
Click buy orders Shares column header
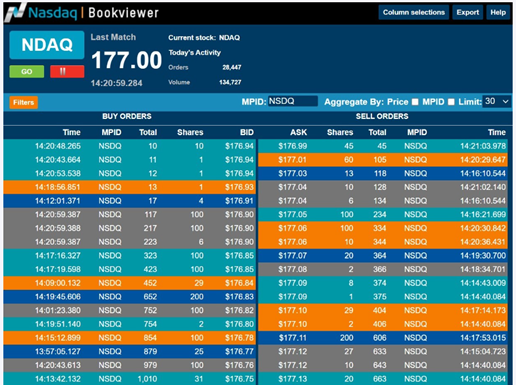click(190, 132)
